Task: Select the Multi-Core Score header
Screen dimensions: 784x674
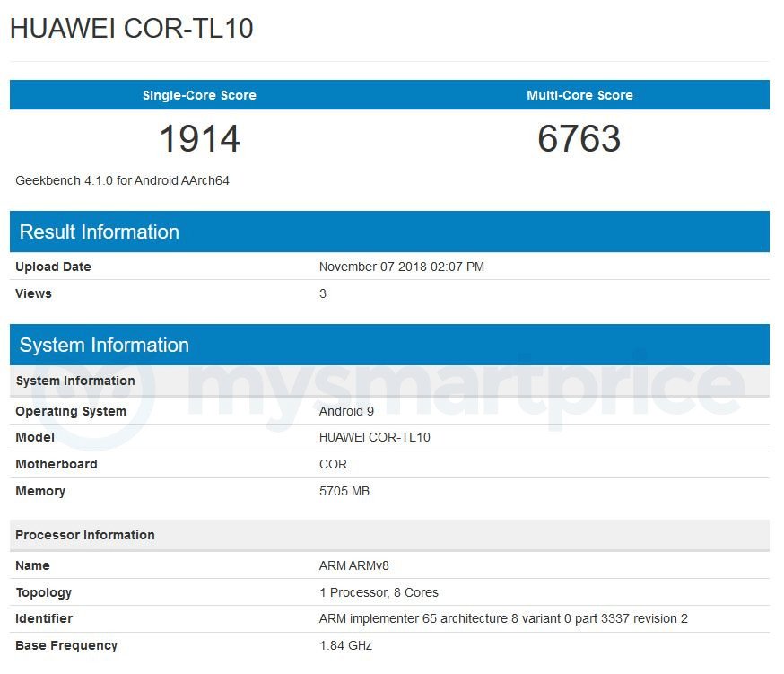Action: [579, 95]
